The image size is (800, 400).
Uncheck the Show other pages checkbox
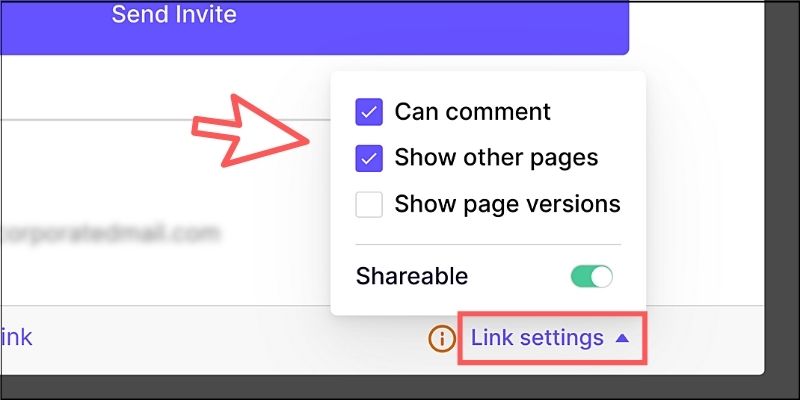click(369, 159)
